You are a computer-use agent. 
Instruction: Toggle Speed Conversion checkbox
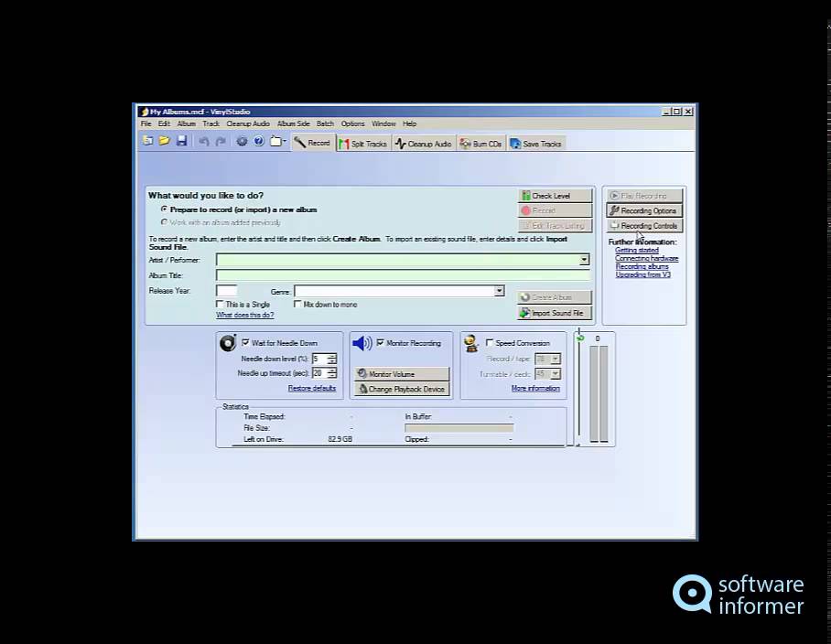pyautogui.click(x=489, y=343)
